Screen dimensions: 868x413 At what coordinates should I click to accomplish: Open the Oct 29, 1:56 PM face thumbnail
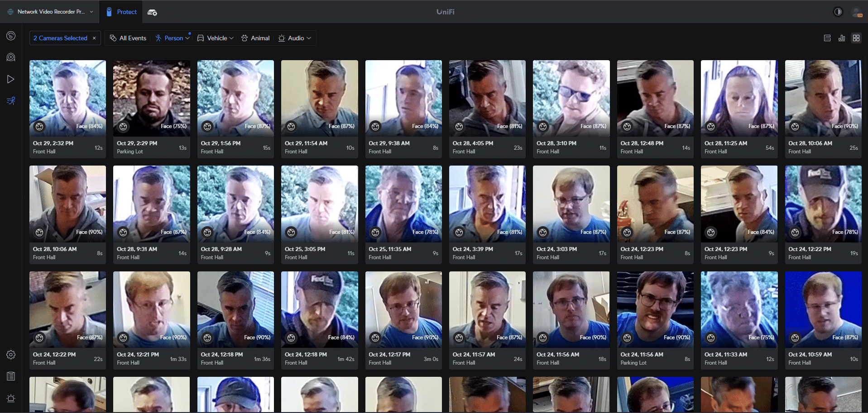coord(235,98)
